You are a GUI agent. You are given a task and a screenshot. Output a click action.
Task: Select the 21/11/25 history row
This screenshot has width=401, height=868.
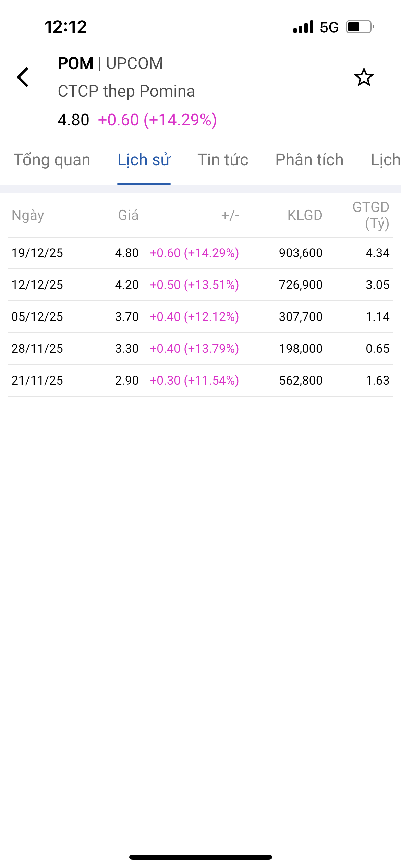[200, 381]
